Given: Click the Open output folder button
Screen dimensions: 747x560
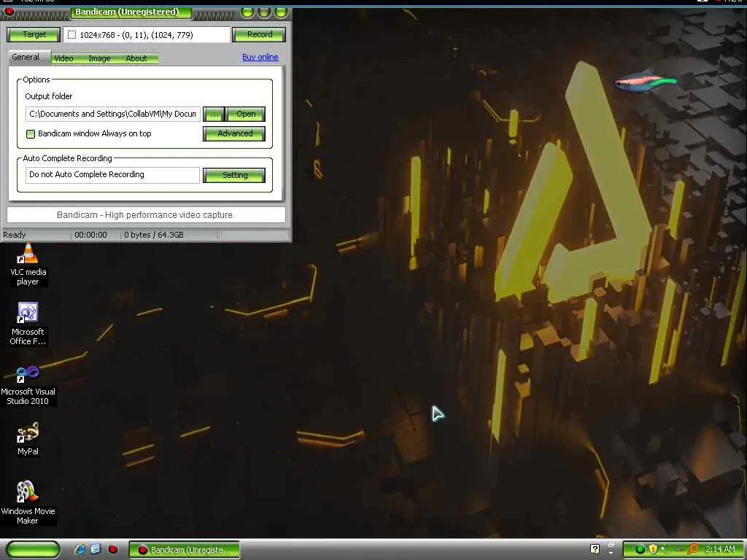Looking at the screenshot, I should tap(246, 114).
